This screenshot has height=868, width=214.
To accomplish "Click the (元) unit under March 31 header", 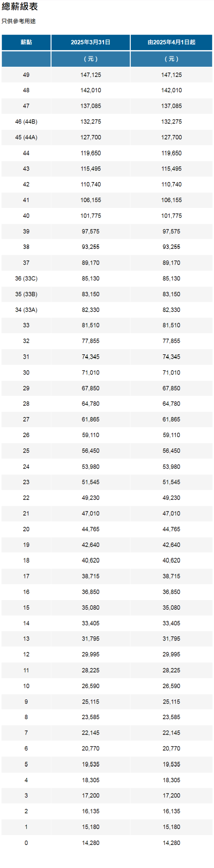I will (x=91, y=59).
